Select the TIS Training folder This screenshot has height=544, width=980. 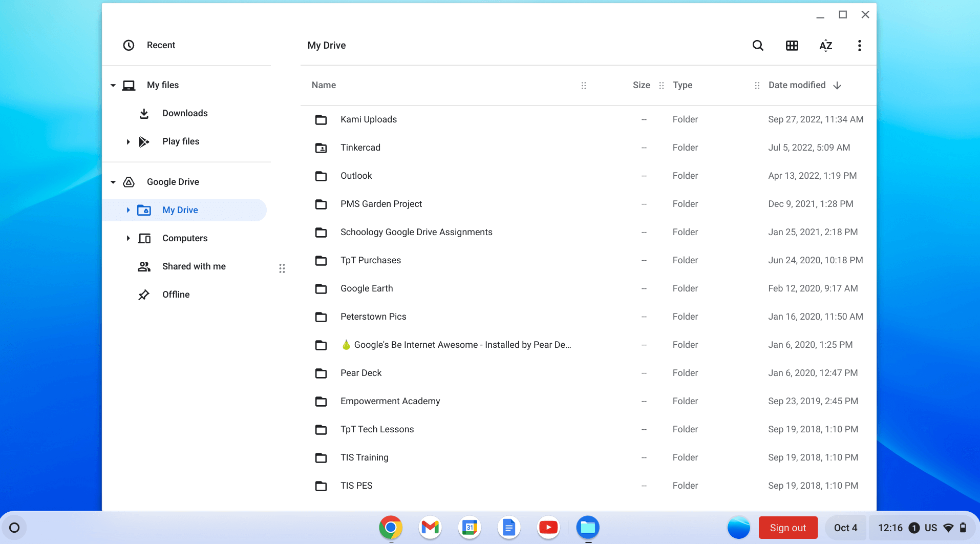588,457
